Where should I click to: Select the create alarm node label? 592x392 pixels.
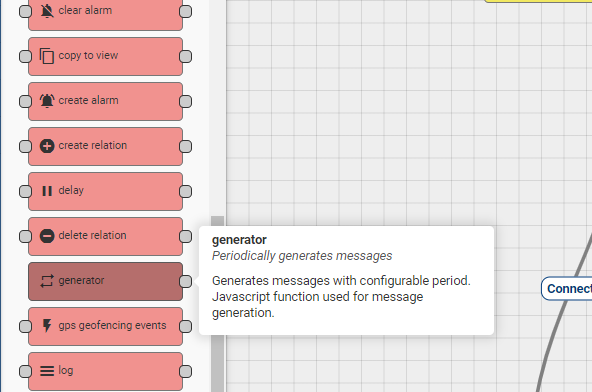(88, 100)
